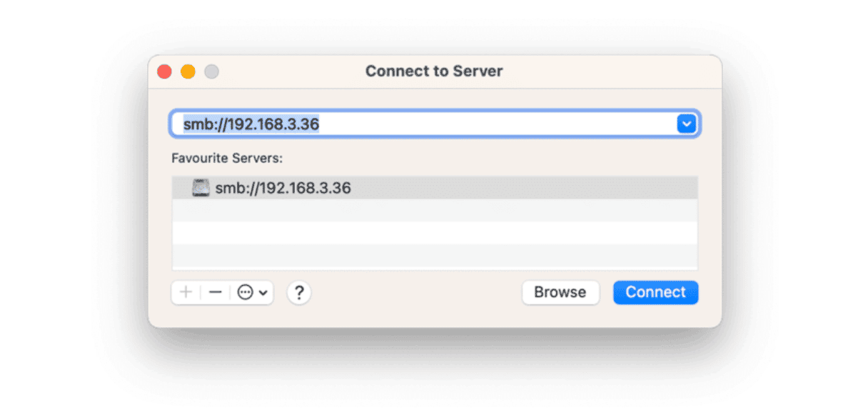This screenshot has width=868, height=408.
Task: Click the drive icon beside the favourite server
Action: (201, 188)
